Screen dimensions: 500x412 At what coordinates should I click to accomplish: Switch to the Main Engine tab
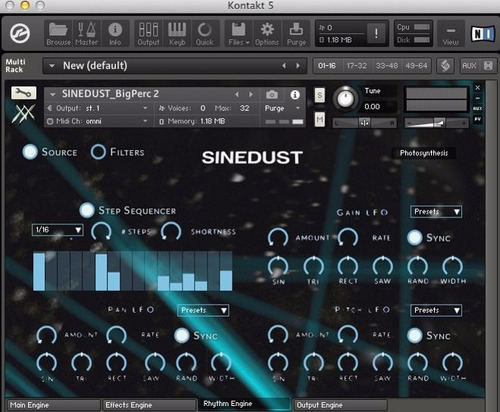[x=53, y=405]
